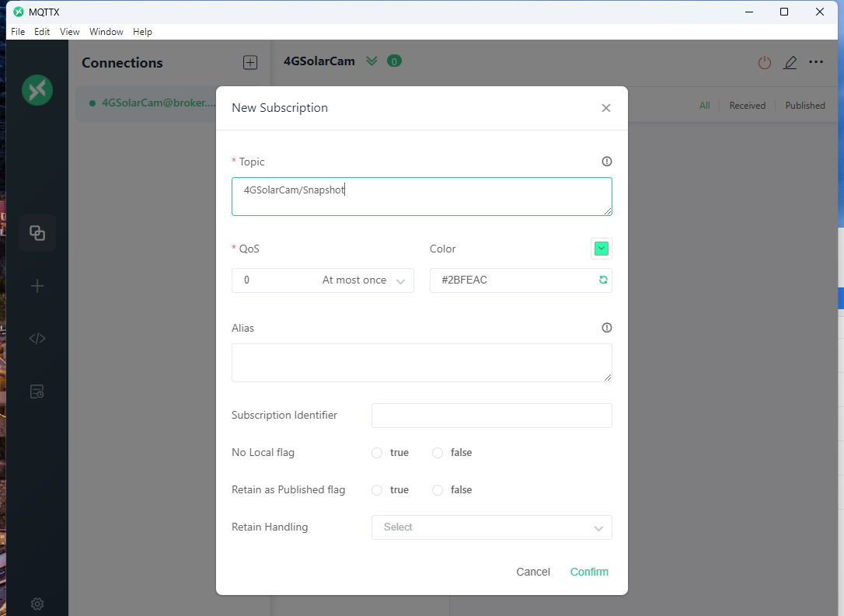Click the MQTTX logo in the sidebar
Viewport: 844px width, 616px height.
tap(37, 90)
